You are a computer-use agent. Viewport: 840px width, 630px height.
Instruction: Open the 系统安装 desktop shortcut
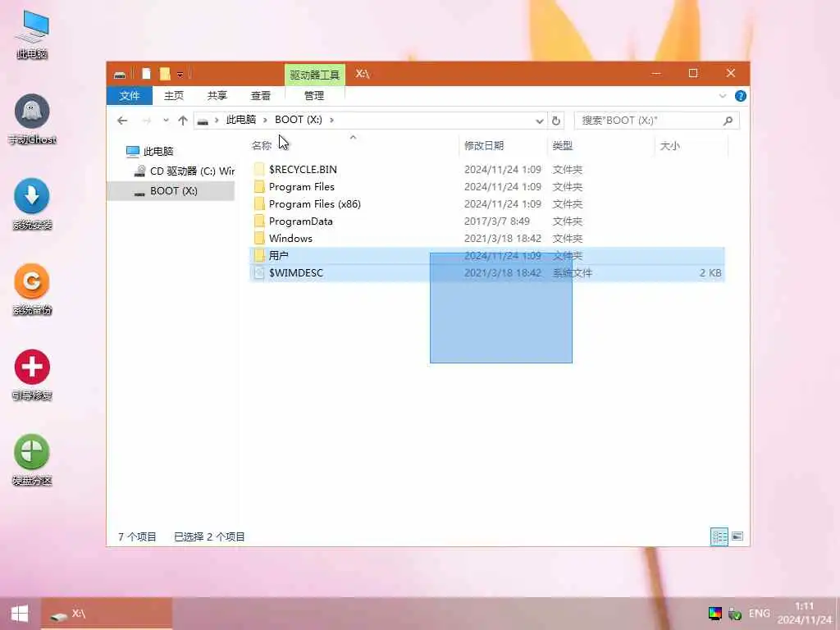[x=32, y=204]
